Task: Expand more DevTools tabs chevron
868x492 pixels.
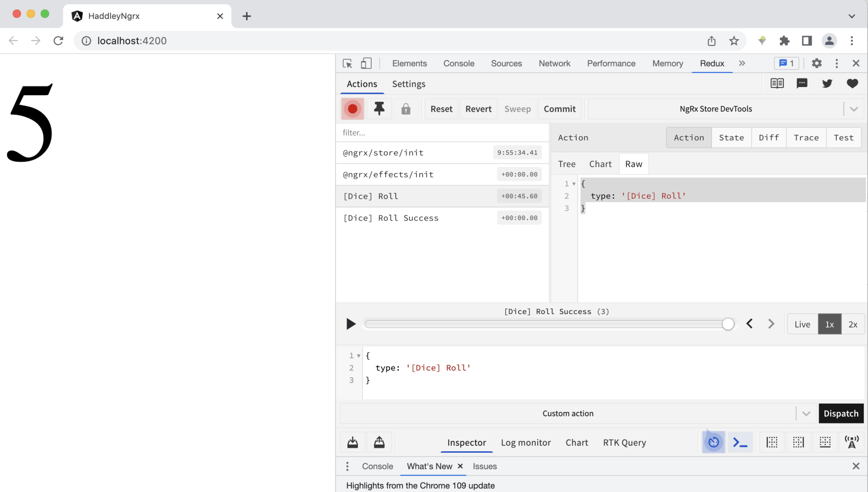Action: (742, 63)
